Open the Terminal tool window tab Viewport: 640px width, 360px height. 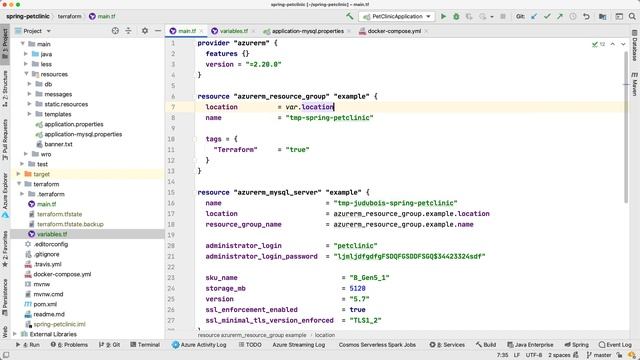[145, 345]
